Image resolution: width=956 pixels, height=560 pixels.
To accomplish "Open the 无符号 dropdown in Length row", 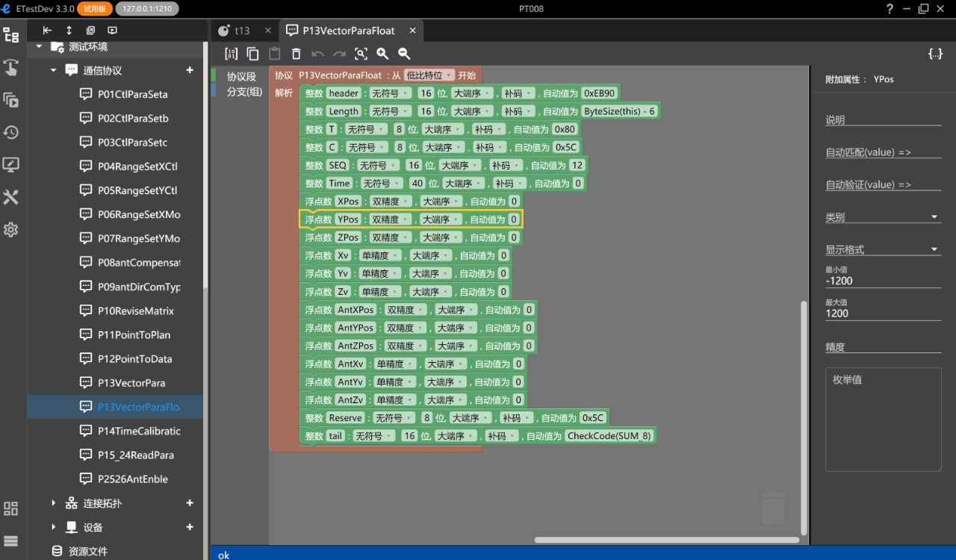I will coord(391,111).
